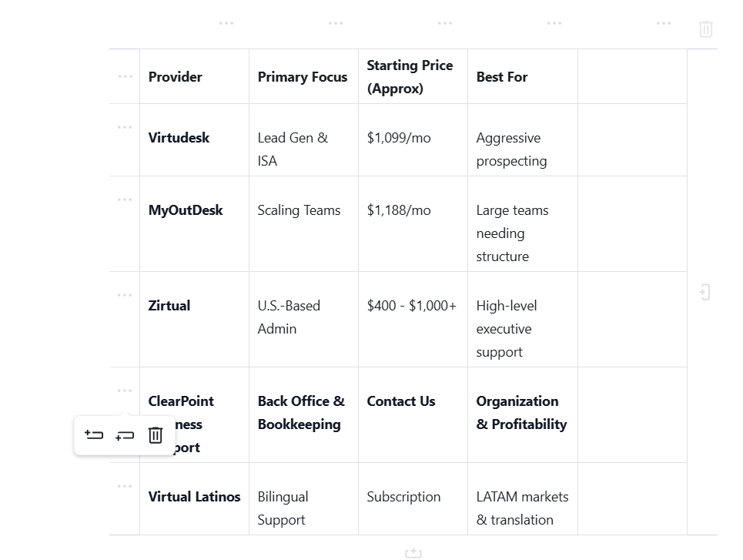Image resolution: width=743 pixels, height=560 pixels.
Task: Add row using bottom plus icon
Action: tap(413, 553)
